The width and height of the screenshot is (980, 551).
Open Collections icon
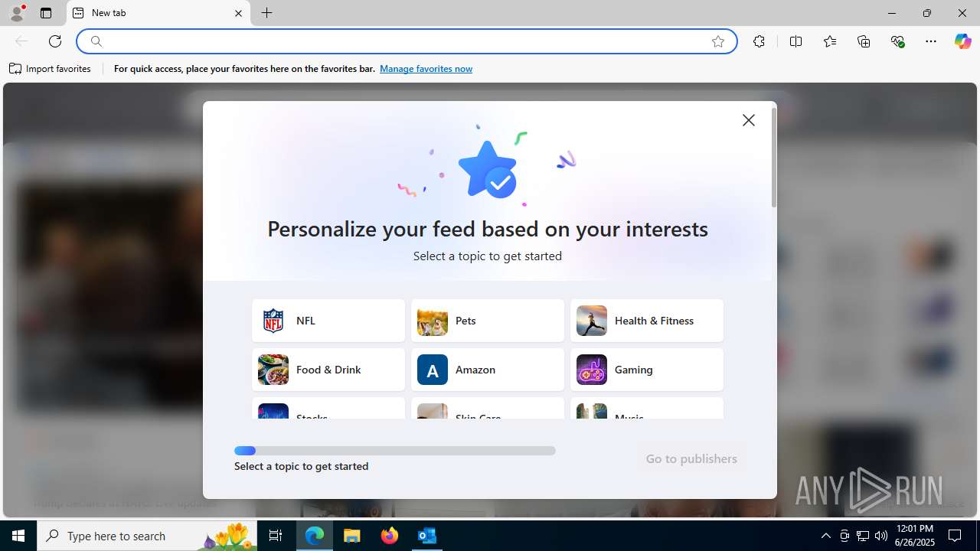pyautogui.click(x=864, y=41)
